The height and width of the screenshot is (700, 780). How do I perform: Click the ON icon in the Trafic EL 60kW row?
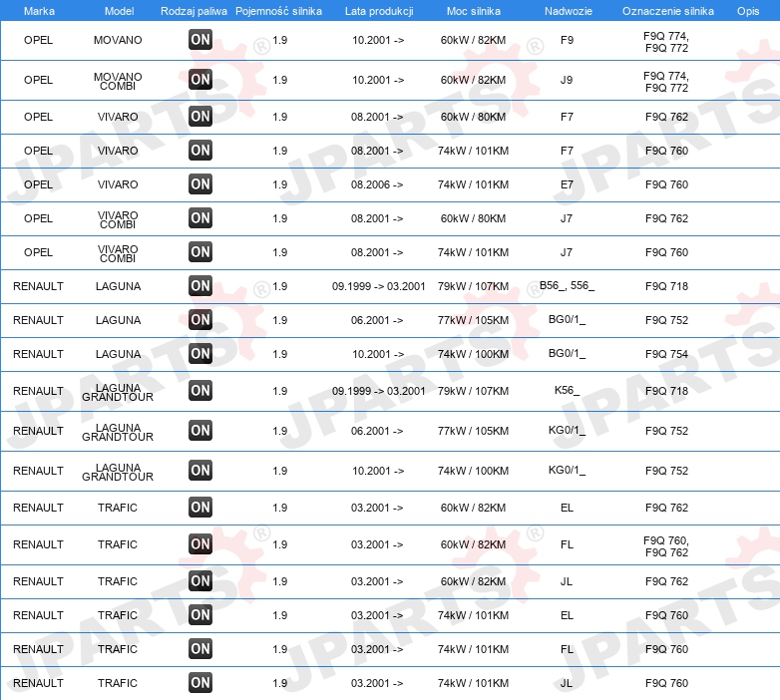click(x=200, y=508)
